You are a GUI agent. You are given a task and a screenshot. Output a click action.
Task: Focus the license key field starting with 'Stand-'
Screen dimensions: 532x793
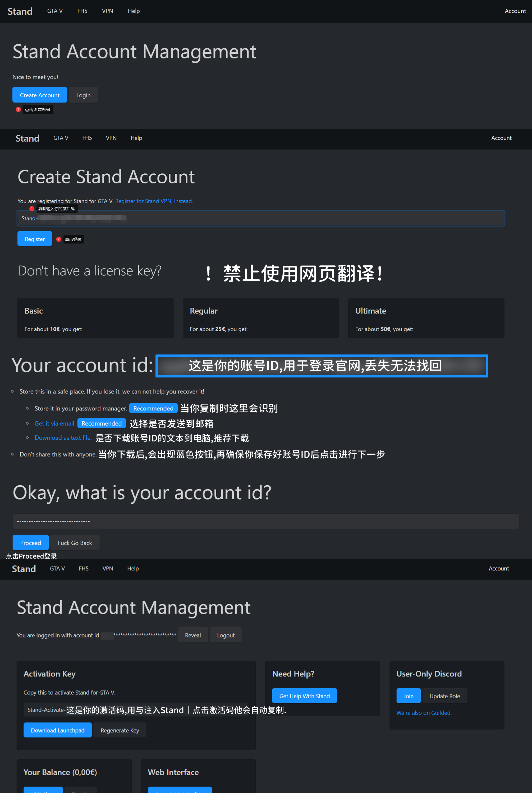(260, 218)
